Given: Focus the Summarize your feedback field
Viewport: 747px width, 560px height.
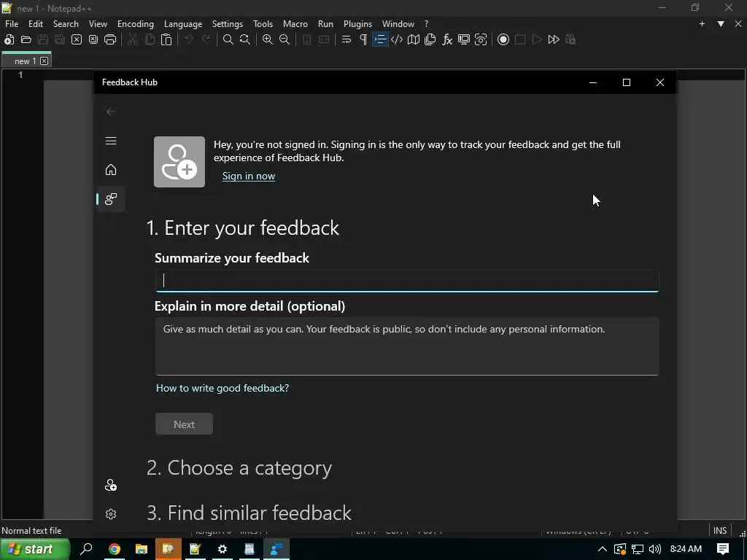Looking at the screenshot, I should click(407, 281).
